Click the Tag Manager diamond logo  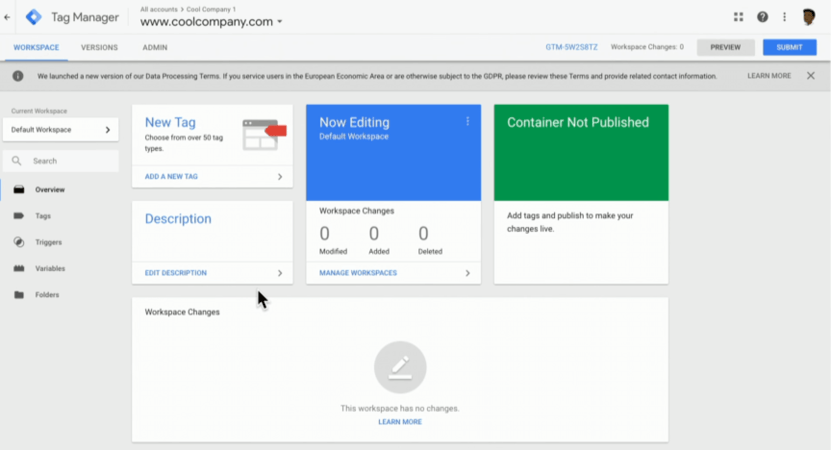point(33,17)
